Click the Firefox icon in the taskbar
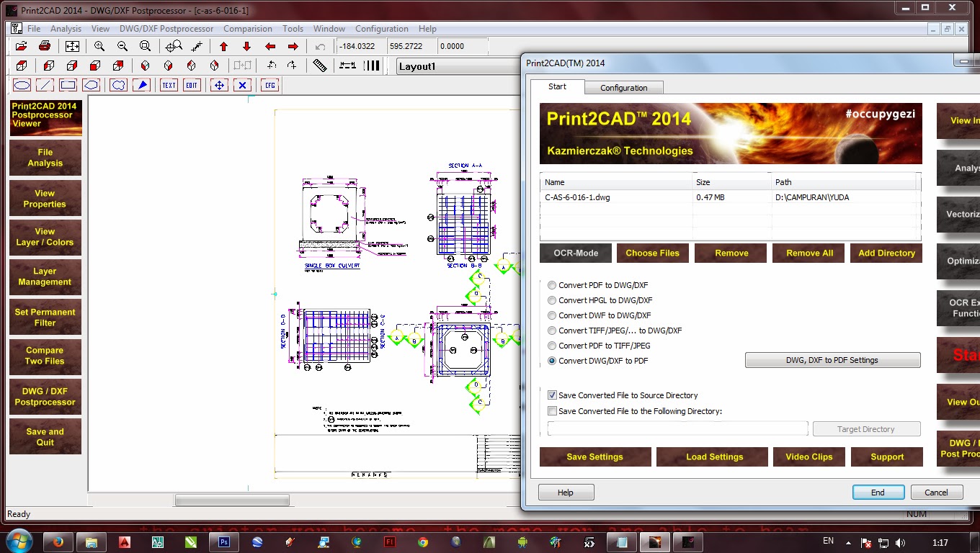Screen dimensions: 980x553 tap(59, 542)
